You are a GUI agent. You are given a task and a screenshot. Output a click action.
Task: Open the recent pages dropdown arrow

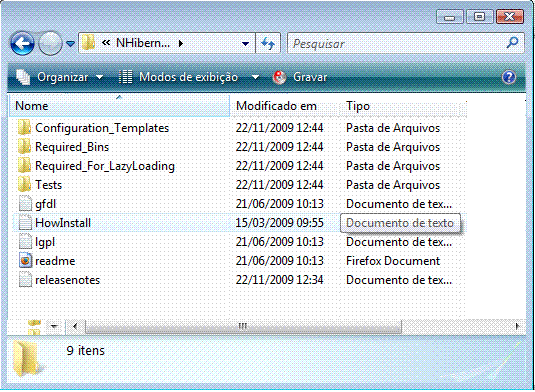coord(70,44)
